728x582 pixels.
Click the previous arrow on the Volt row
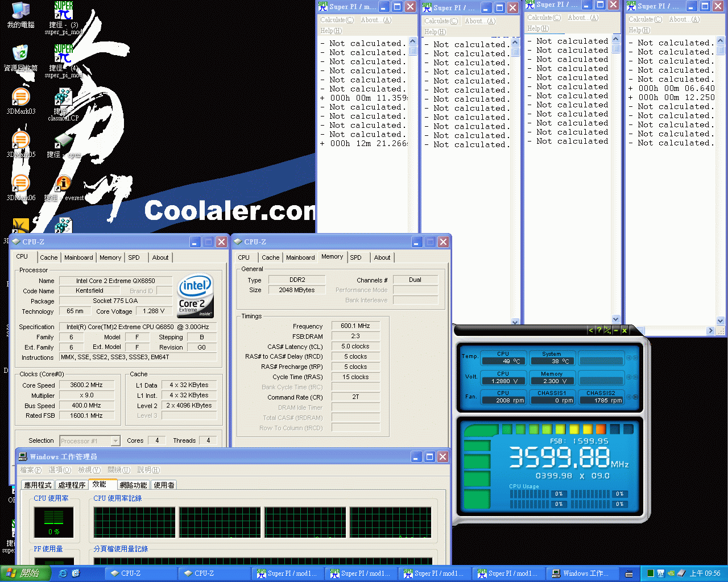point(629,377)
